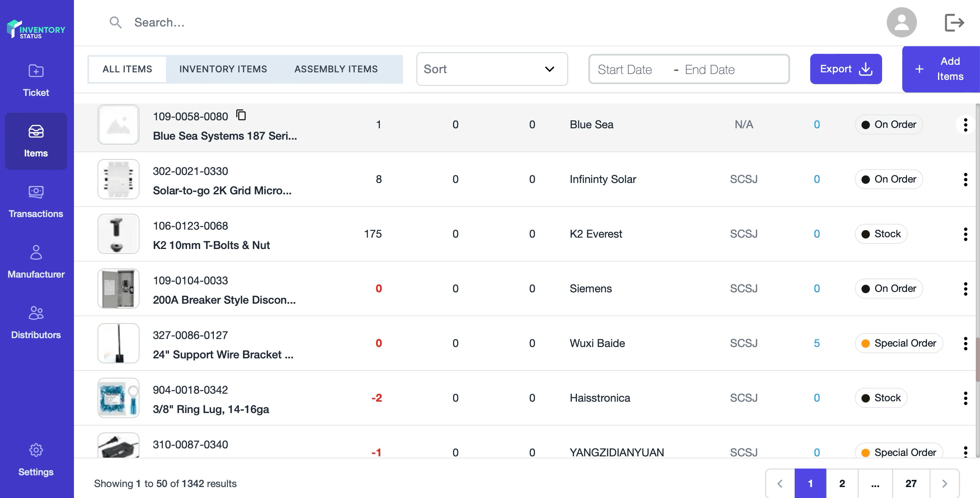The image size is (980, 498).
Task: Go to Transactions in sidebar
Action: [36, 202]
